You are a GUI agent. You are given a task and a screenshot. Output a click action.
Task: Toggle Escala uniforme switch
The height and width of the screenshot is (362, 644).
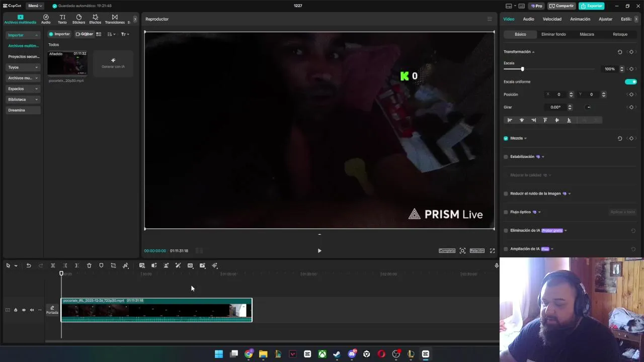pos(630,81)
